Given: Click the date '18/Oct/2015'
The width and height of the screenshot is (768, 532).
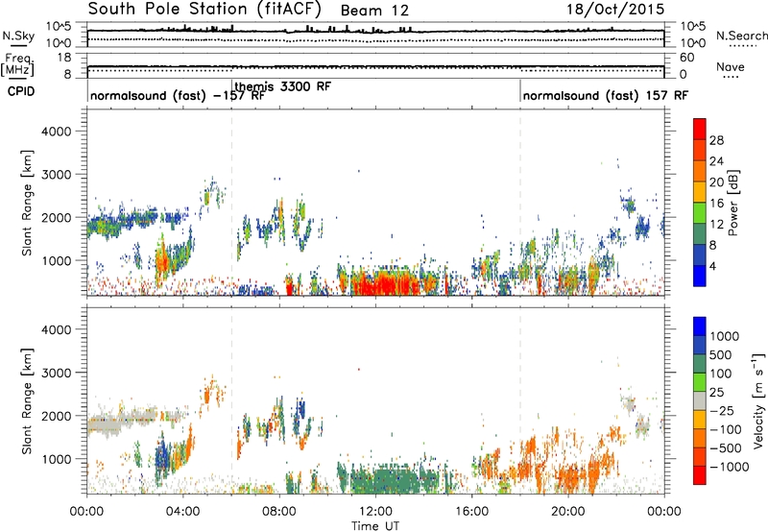Looking at the screenshot, I should point(615,10).
